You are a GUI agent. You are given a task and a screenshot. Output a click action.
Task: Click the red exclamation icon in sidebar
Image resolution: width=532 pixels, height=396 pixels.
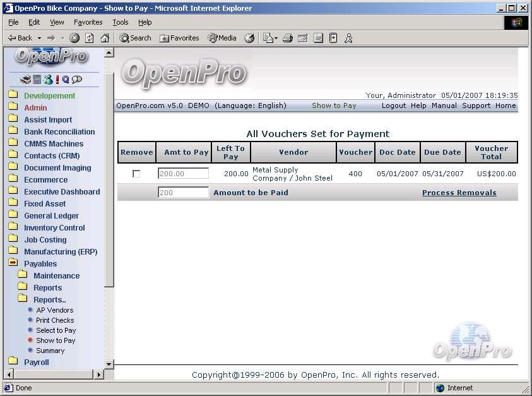[57, 80]
